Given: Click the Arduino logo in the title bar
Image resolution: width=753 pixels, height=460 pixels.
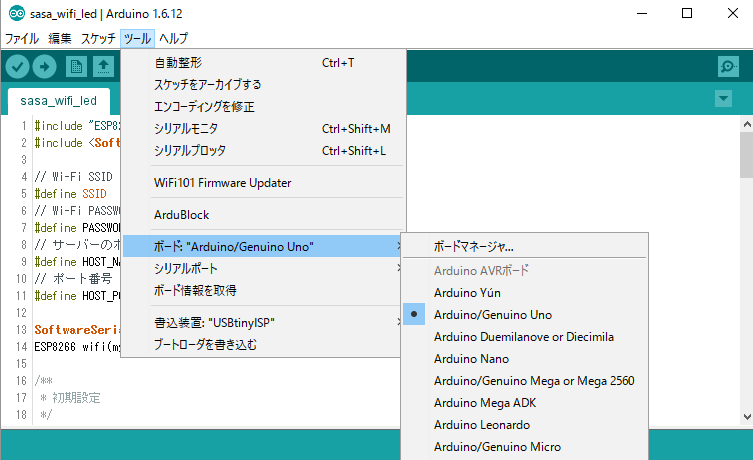Looking at the screenshot, I should [16, 13].
